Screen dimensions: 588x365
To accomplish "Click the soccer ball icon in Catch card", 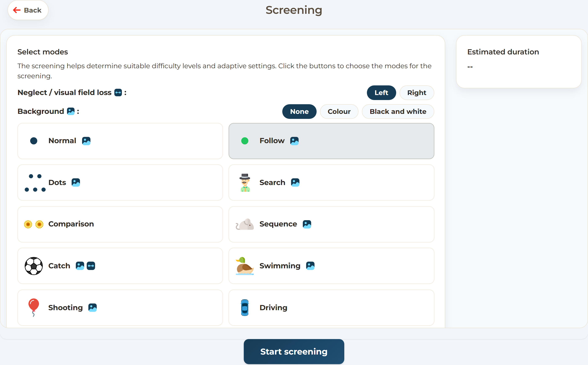I will pyautogui.click(x=34, y=266).
